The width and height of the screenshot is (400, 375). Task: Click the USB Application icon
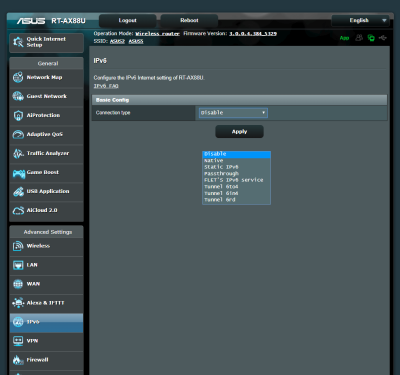18,191
